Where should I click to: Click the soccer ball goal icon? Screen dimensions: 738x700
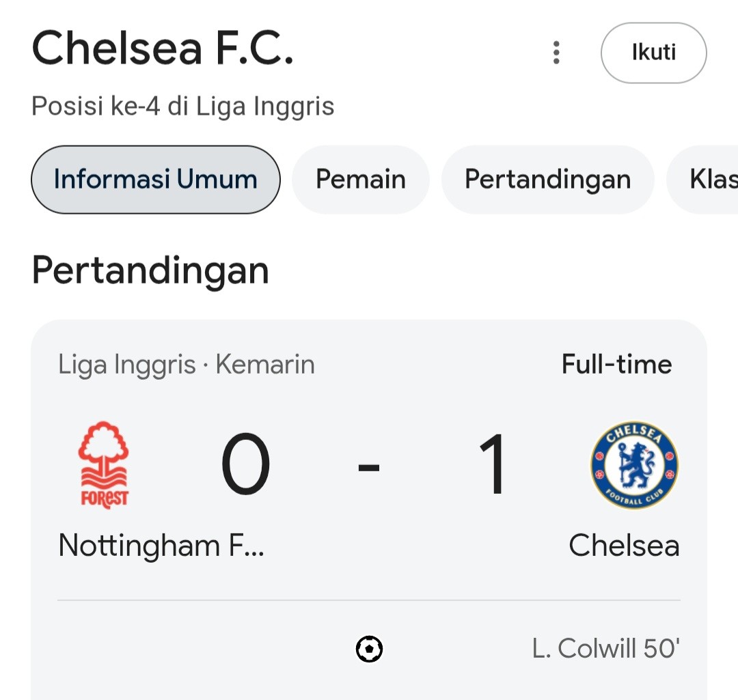(x=369, y=649)
